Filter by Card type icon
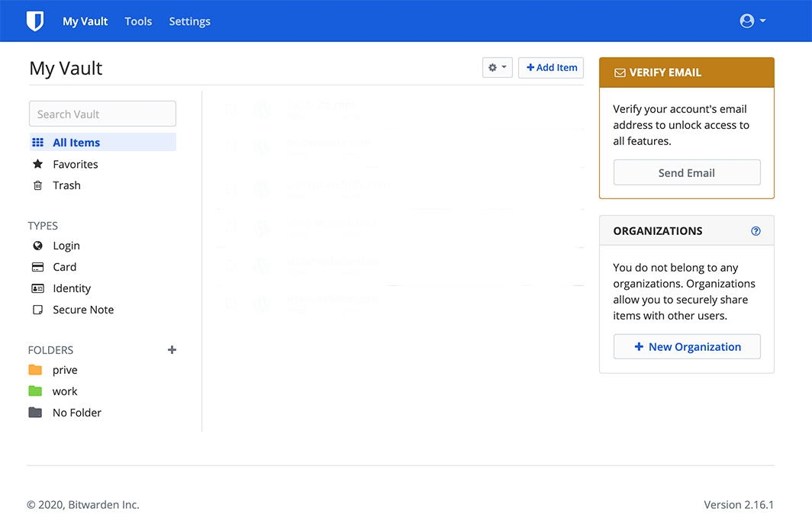 38,267
